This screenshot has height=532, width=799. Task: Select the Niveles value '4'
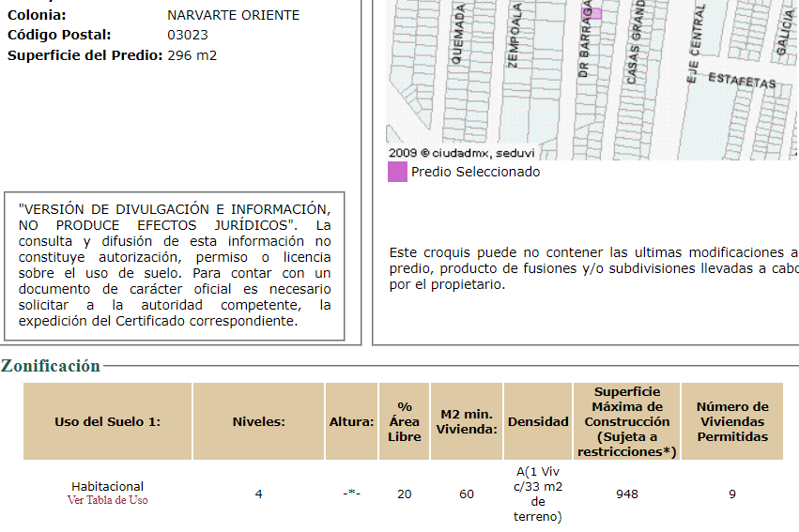click(259, 494)
